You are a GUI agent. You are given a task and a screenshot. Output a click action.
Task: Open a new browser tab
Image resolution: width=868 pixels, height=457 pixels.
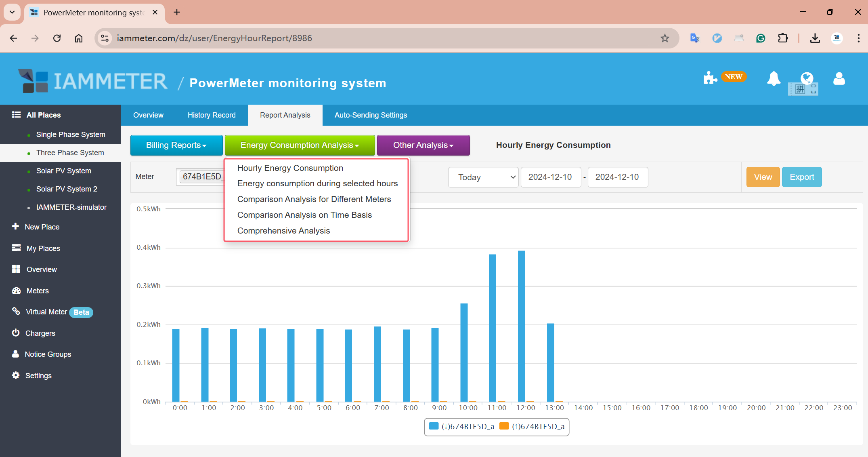point(177,12)
